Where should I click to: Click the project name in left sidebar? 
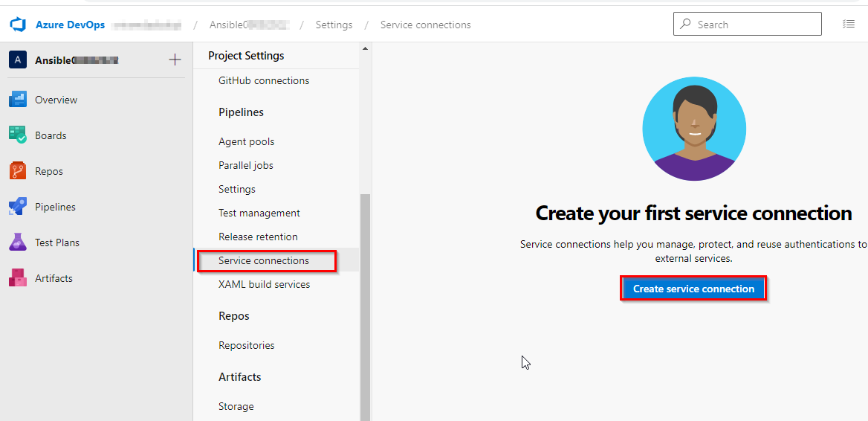(77, 60)
